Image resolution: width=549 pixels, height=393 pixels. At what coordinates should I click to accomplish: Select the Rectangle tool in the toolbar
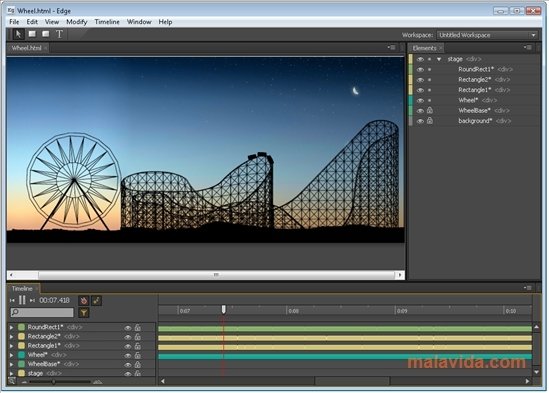[x=32, y=34]
